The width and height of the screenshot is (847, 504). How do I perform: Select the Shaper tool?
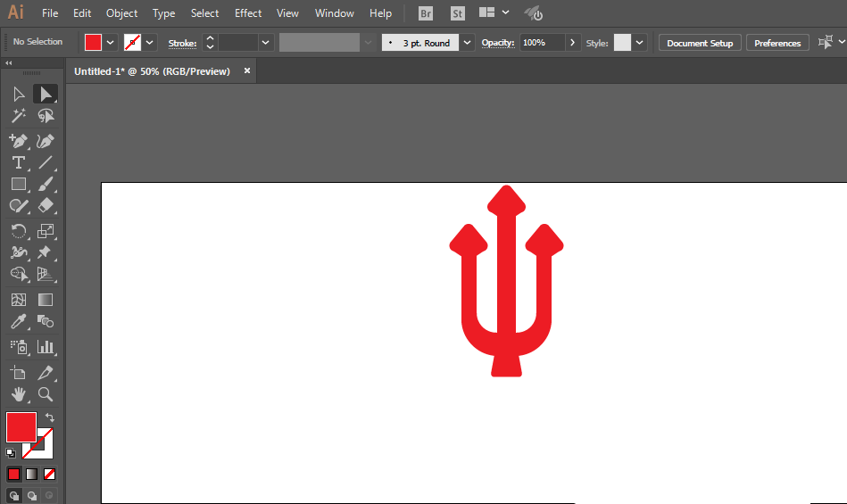click(x=19, y=205)
